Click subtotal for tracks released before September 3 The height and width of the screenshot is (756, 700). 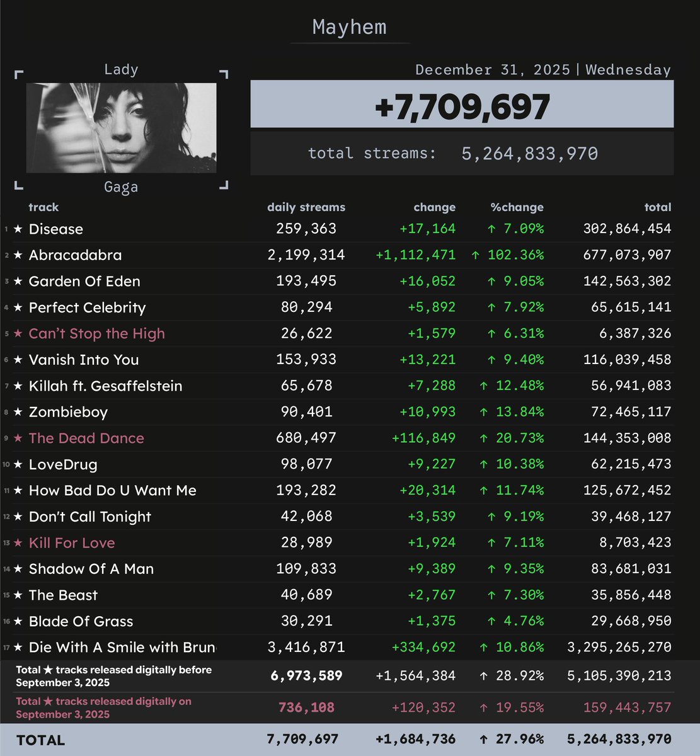(306, 676)
